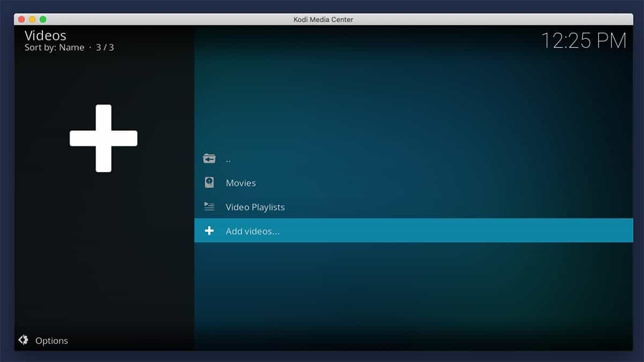This screenshot has width=644, height=362.
Task: Click the 3 / 3 item counter
Action: click(105, 47)
